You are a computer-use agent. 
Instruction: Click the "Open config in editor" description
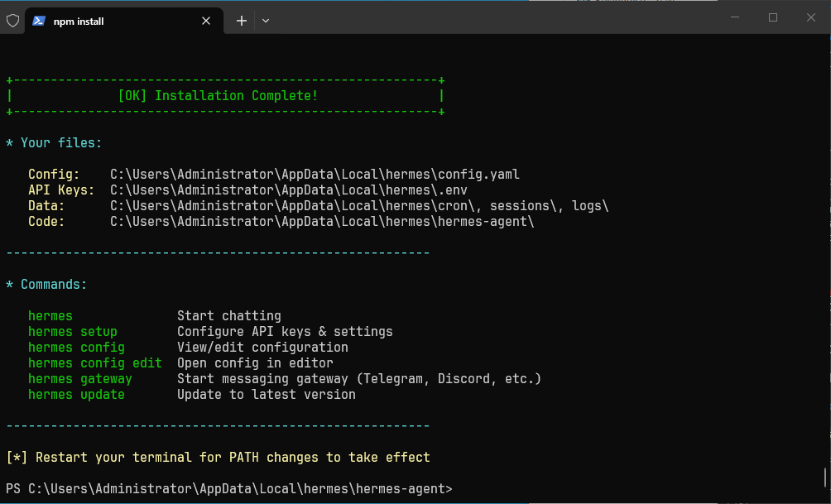pyautogui.click(x=256, y=363)
